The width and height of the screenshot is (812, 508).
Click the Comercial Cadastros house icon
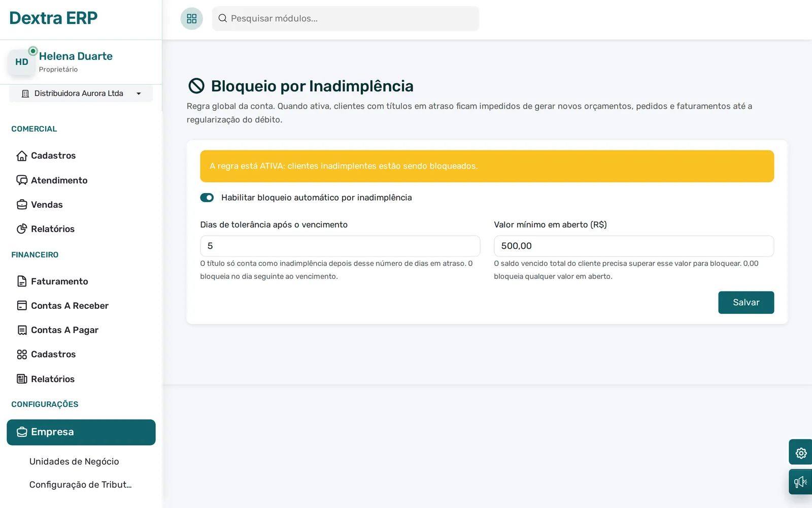(x=22, y=155)
